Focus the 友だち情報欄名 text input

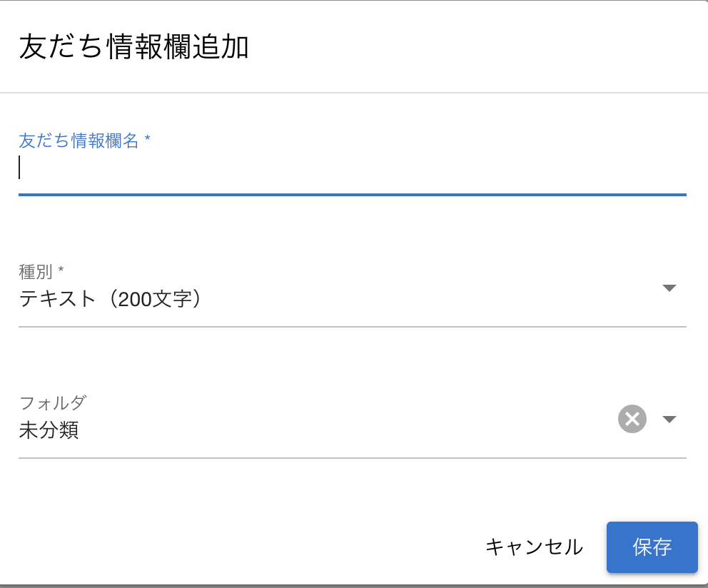[352, 168]
